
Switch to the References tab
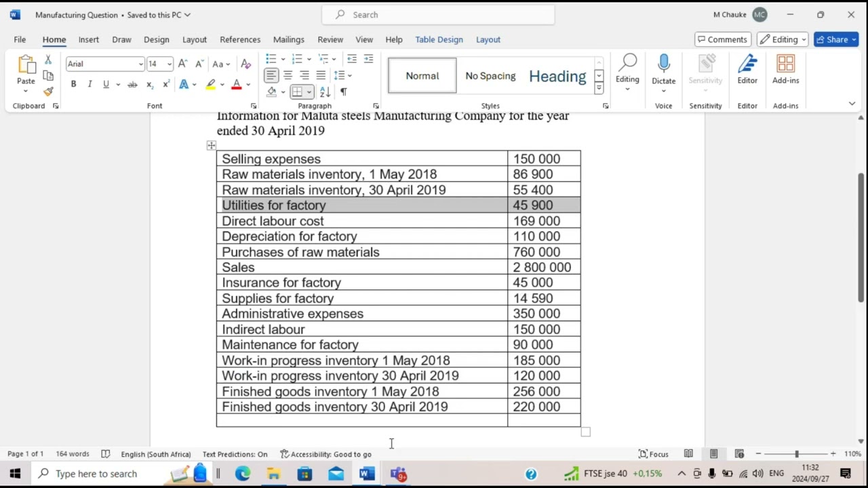coord(240,39)
